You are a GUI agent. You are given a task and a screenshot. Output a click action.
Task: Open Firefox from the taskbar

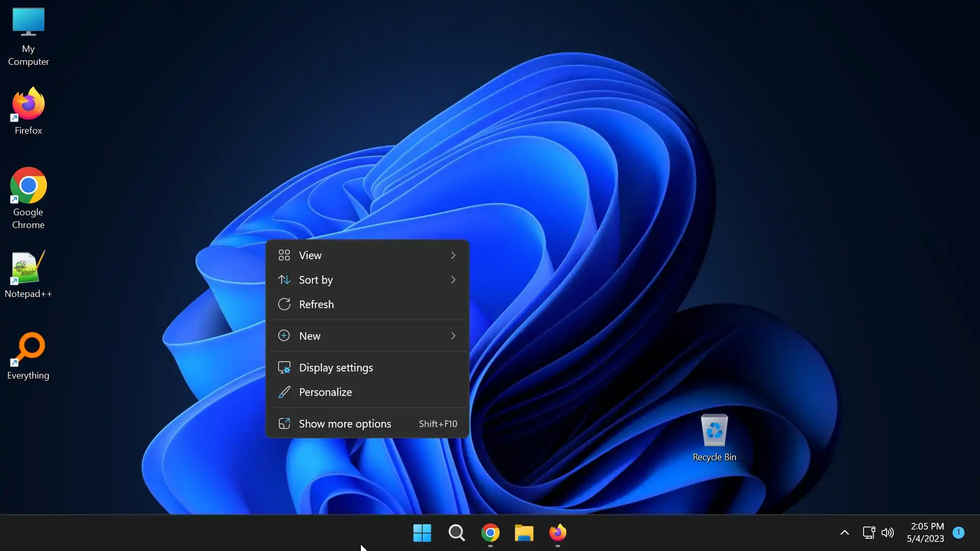tap(557, 533)
